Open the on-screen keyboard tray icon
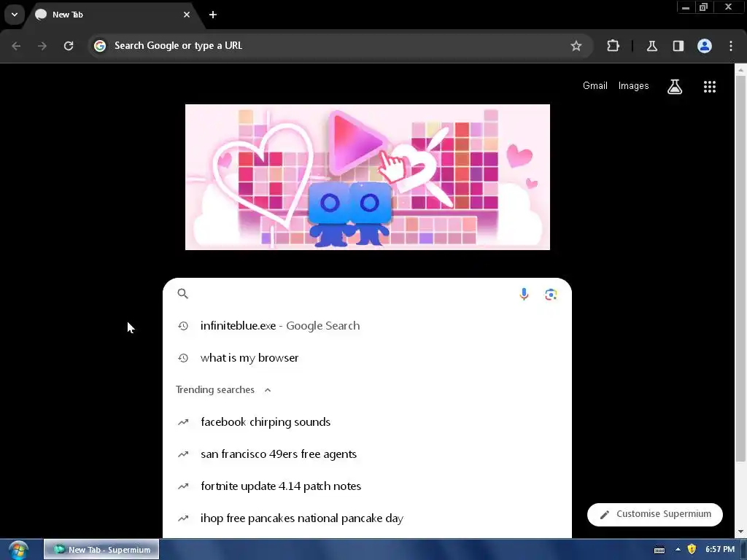This screenshot has width=747, height=560. [659, 550]
